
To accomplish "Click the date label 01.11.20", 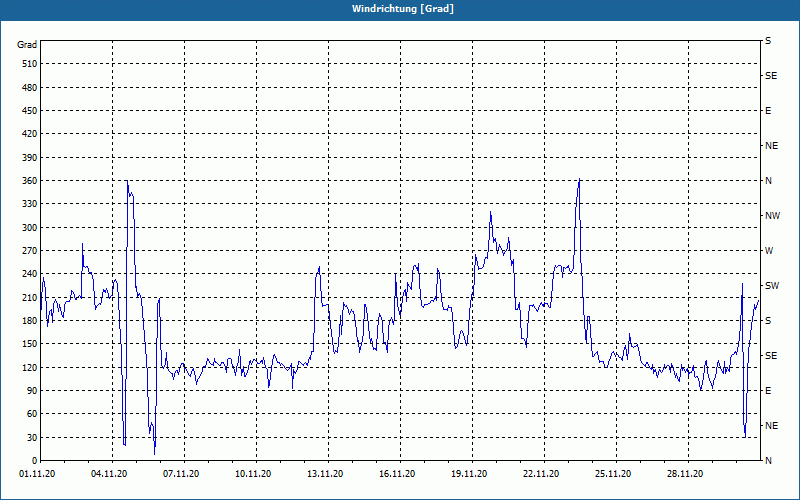I will tap(37, 474).
